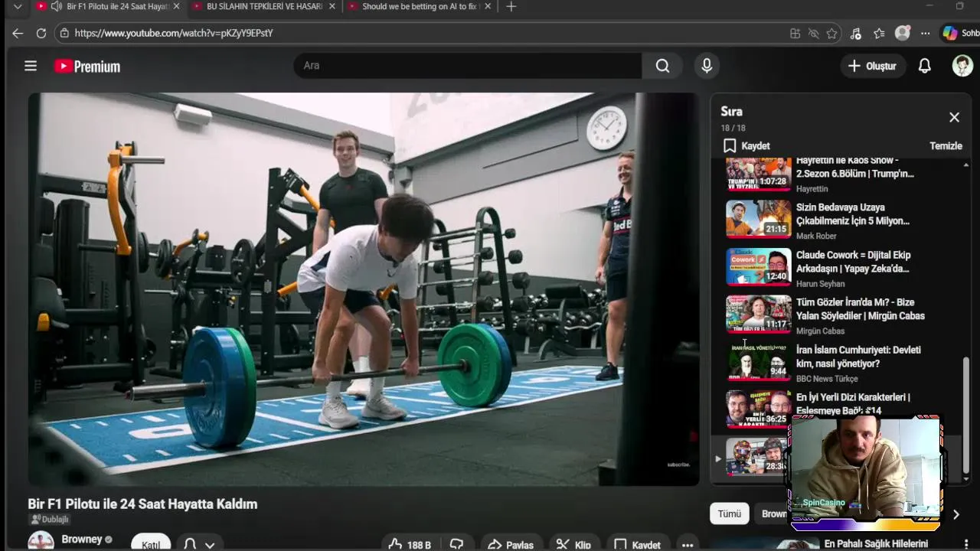The width and height of the screenshot is (980, 551).
Task: Add page to favorites star
Action: click(x=831, y=34)
